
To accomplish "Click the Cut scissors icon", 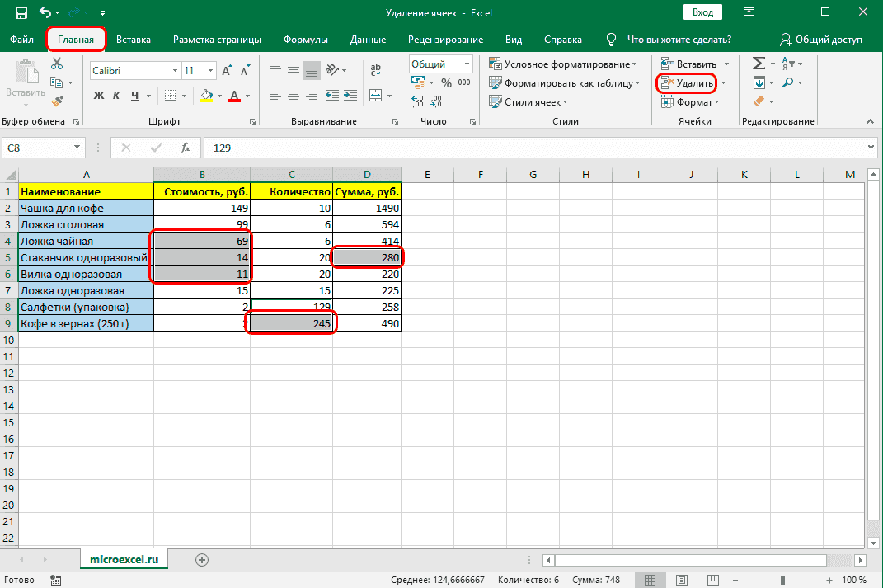I will pos(56,64).
